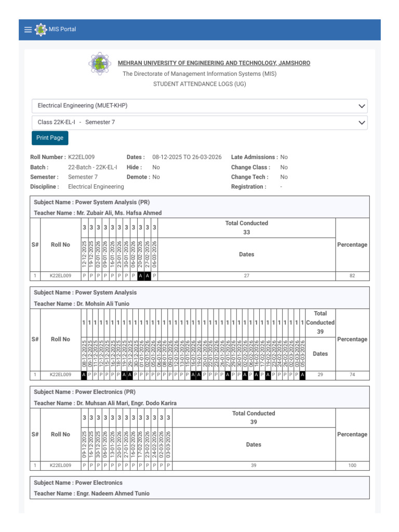The image size is (399, 532).
Task: Click the MIS Portal logo in header
Action: pyautogui.click(x=41, y=30)
